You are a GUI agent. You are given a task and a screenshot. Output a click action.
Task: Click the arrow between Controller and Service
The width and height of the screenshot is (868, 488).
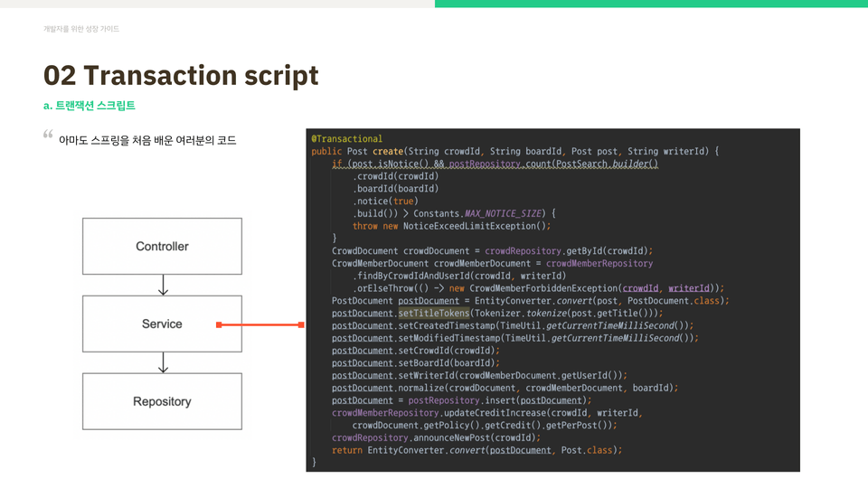click(163, 285)
